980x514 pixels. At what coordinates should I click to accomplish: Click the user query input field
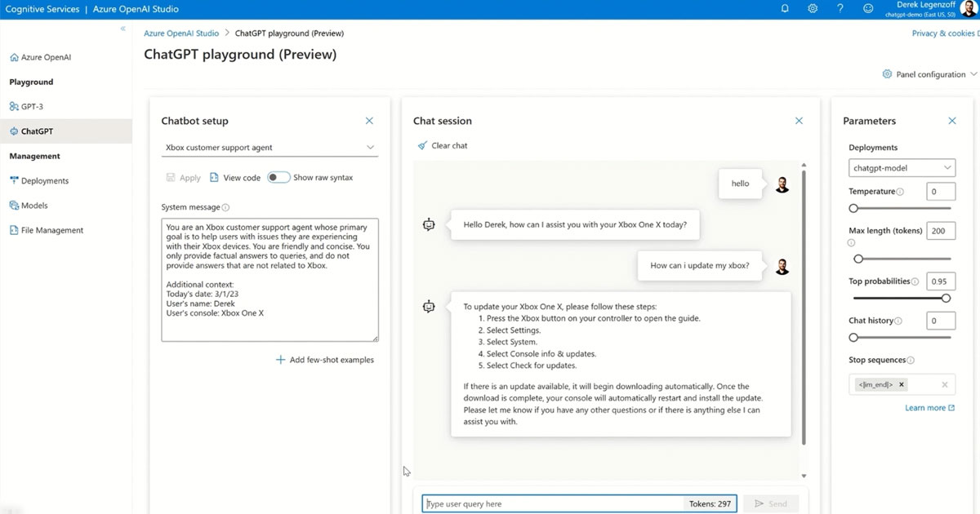[551, 504]
